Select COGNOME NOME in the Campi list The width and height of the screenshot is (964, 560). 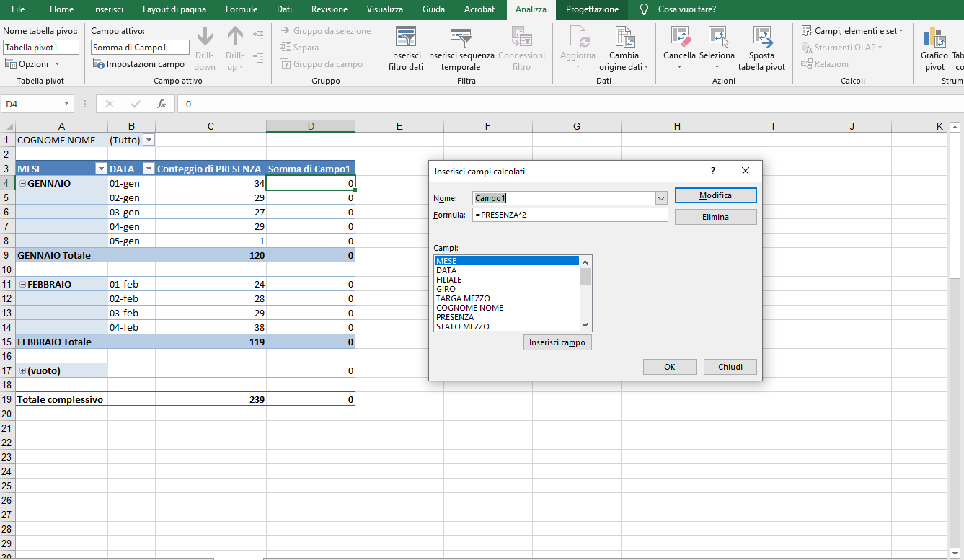507,308
